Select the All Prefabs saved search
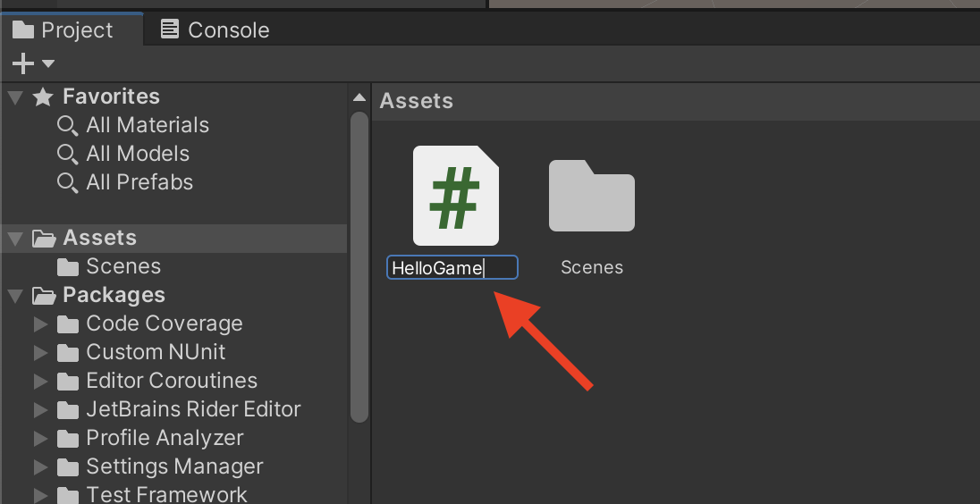 139,182
